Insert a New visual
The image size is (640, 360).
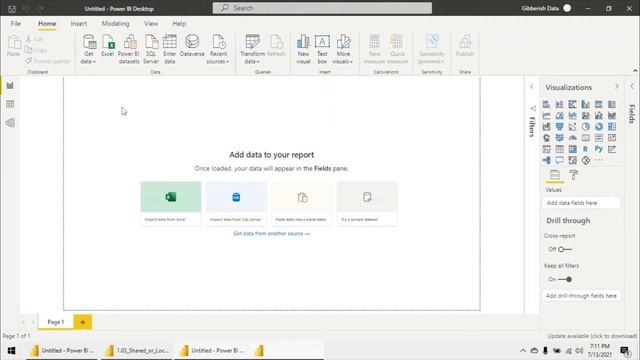(x=303, y=49)
